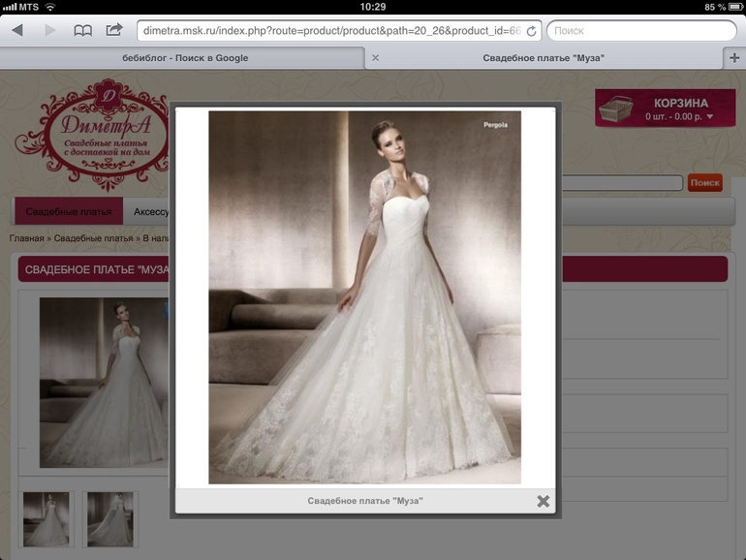Open the Корзина basket icon
Viewport: 746px width, 560px height.
(616, 109)
